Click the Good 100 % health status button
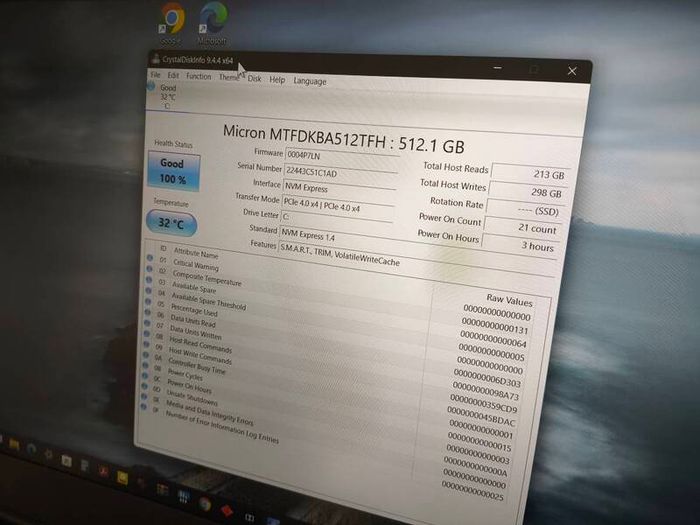 pyautogui.click(x=174, y=172)
